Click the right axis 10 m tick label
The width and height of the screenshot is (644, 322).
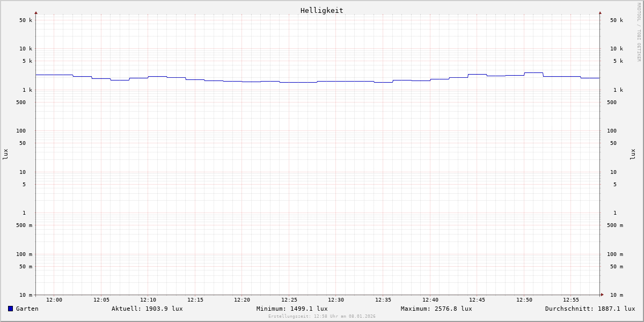coord(617,295)
